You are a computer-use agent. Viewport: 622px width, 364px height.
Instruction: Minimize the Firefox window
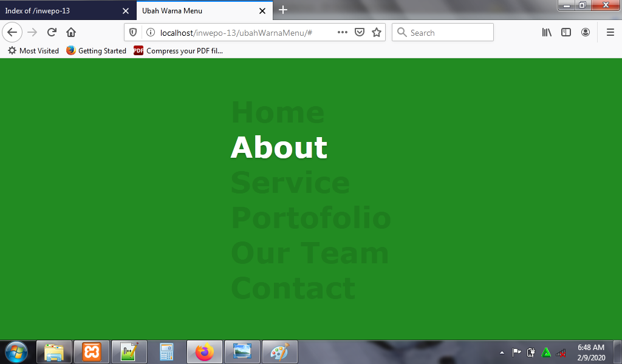(x=567, y=5)
